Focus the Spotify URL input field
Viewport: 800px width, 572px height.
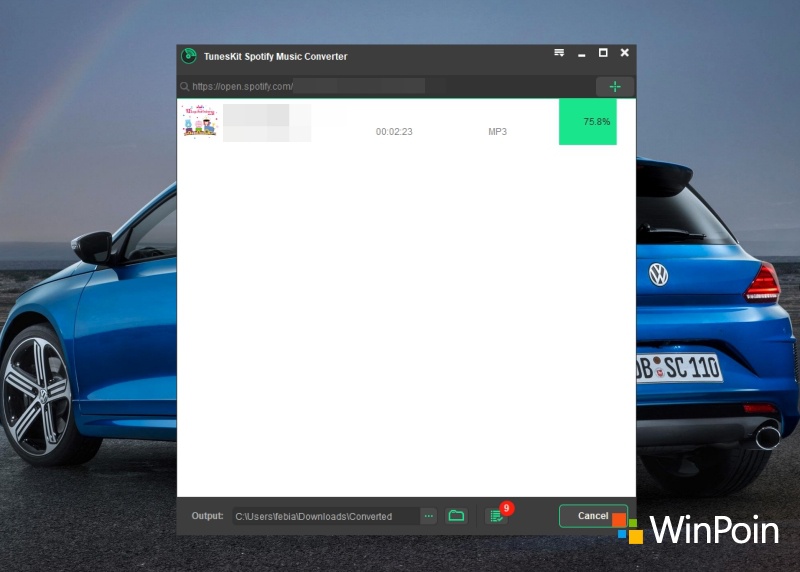(380, 87)
